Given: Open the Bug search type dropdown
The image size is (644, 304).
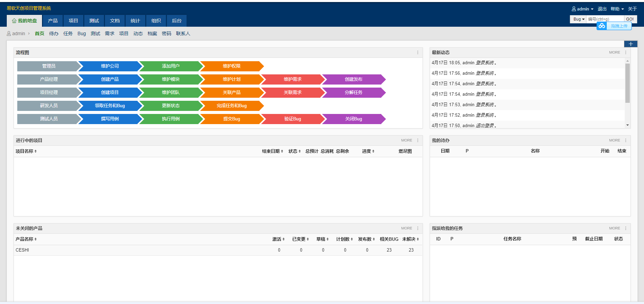Looking at the screenshot, I should [x=578, y=19].
